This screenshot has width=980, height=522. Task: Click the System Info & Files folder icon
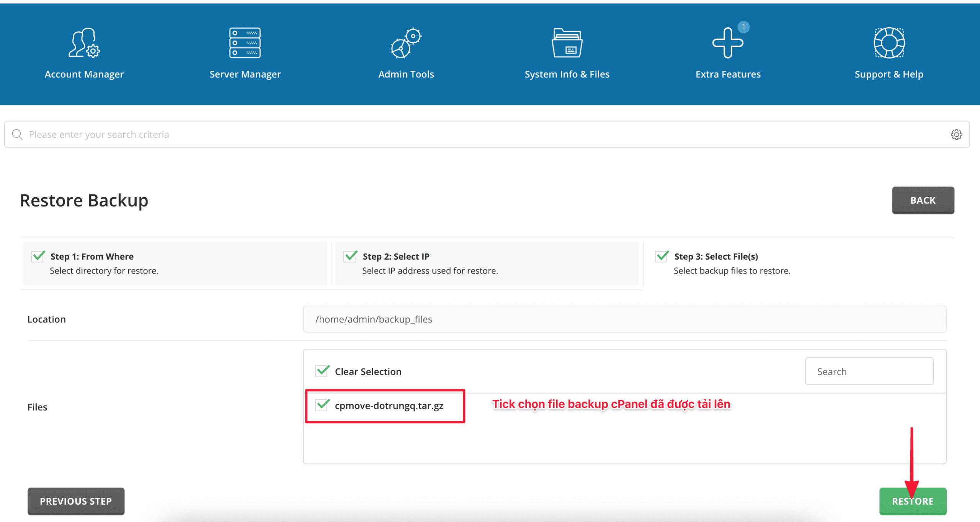[x=567, y=43]
